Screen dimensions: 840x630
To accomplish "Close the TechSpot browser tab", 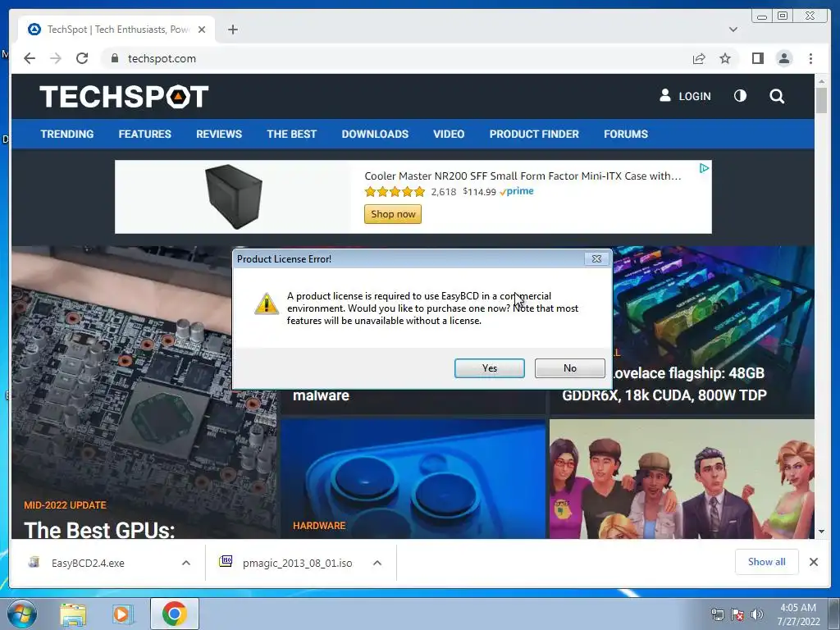I will click(x=202, y=30).
